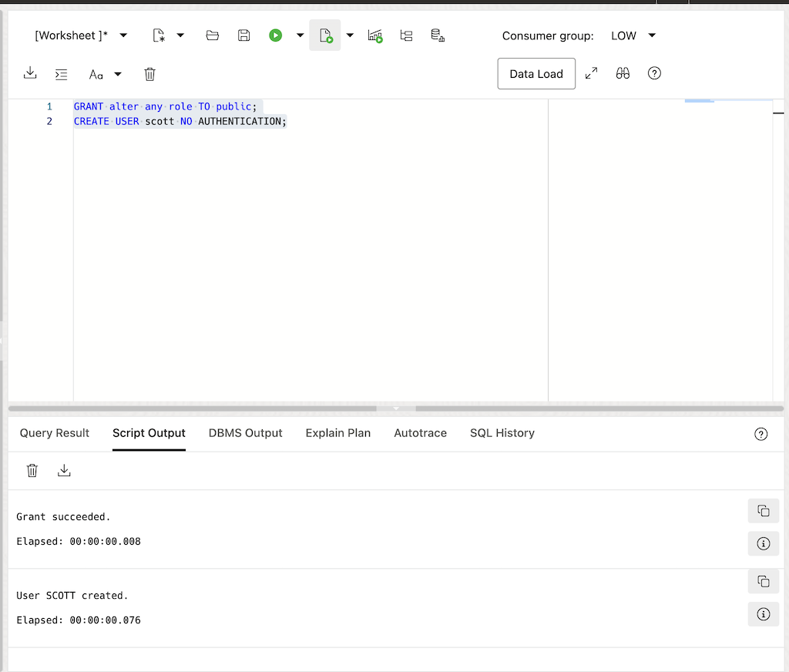The width and height of the screenshot is (789, 672).
Task: Open the new file options dropdown arrow
Action: click(180, 35)
